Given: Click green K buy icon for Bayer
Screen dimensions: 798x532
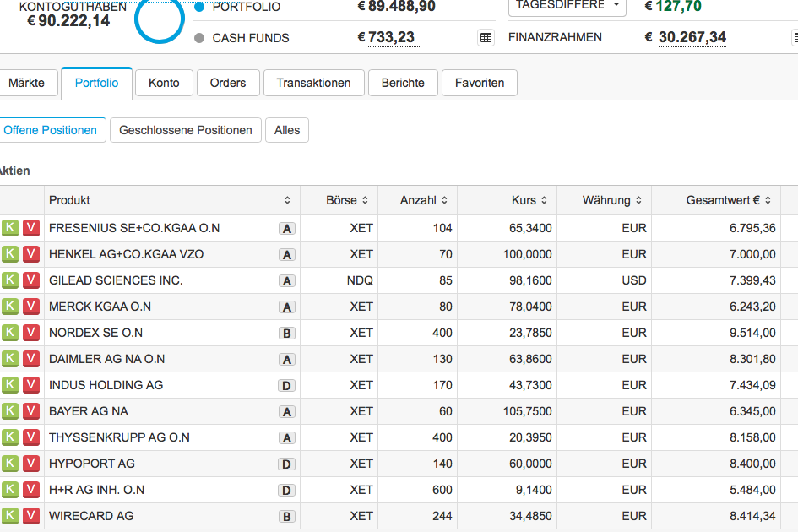Looking at the screenshot, I should pyautogui.click(x=10, y=411).
